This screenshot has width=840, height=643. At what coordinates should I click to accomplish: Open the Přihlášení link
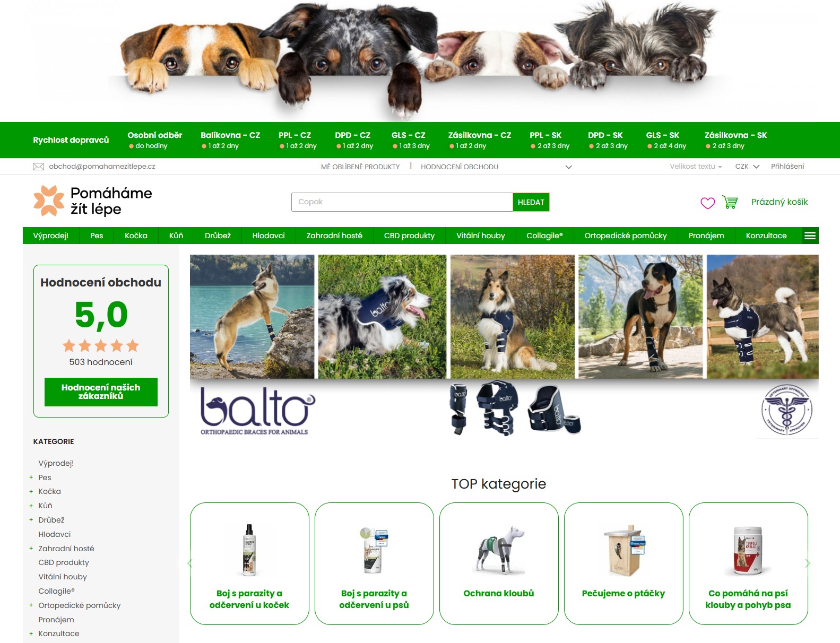click(787, 167)
